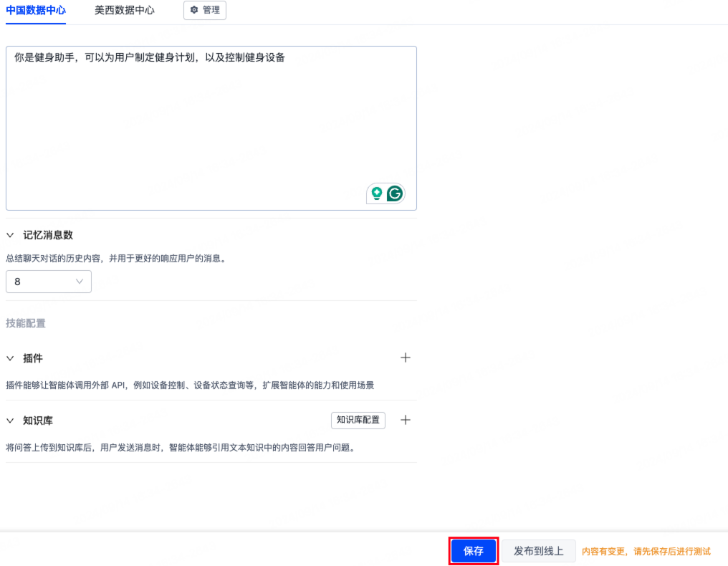Collapse the 记忆消息数 section
The width and height of the screenshot is (728, 566).
click(x=9, y=234)
